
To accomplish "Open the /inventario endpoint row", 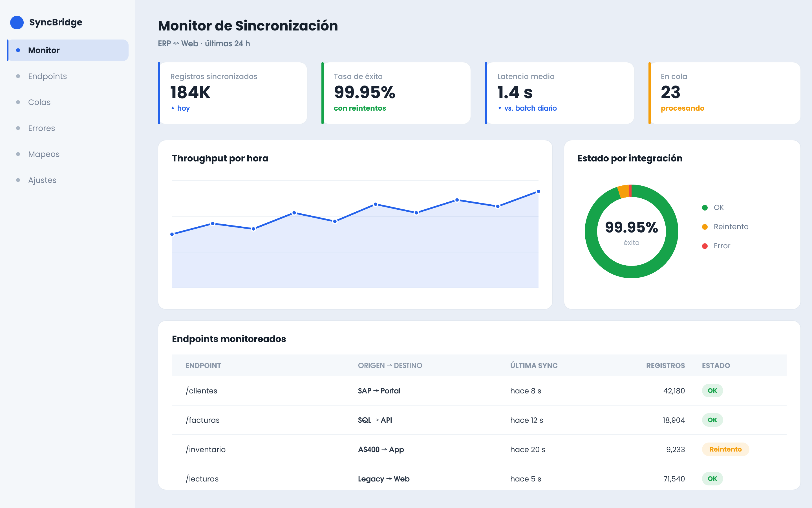I will click(x=479, y=450).
